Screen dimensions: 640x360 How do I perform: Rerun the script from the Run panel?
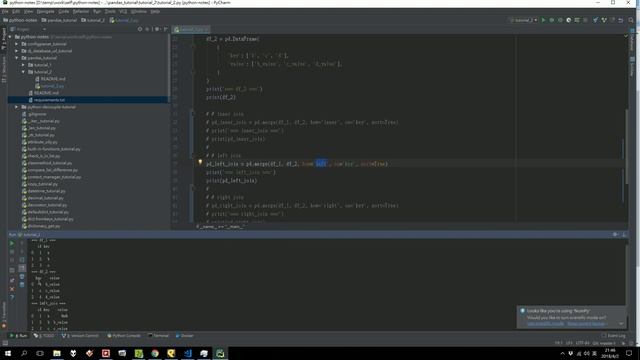click(x=12, y=243)
